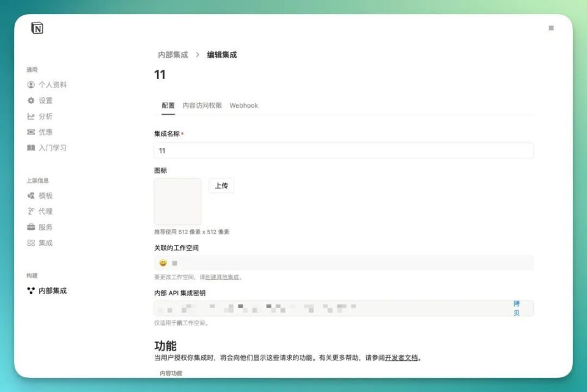Copy the API secret with 拷贝
Screen dimensions: 587x392
[x=515, y=308]
